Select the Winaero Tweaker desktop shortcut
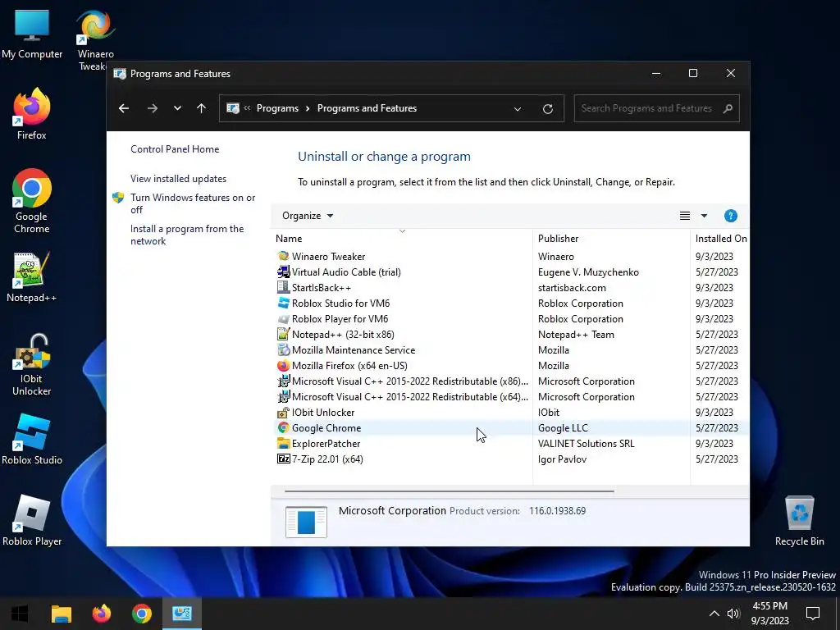 96,40
